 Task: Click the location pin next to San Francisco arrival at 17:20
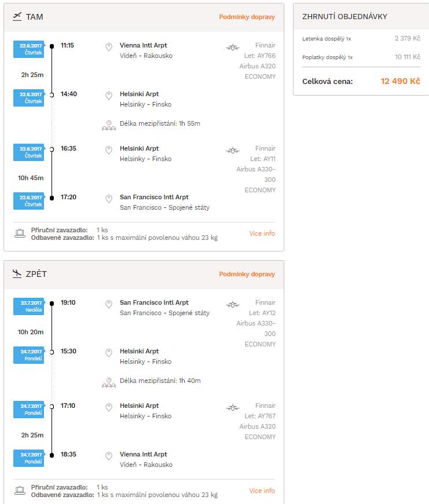[x=109, y=199]
